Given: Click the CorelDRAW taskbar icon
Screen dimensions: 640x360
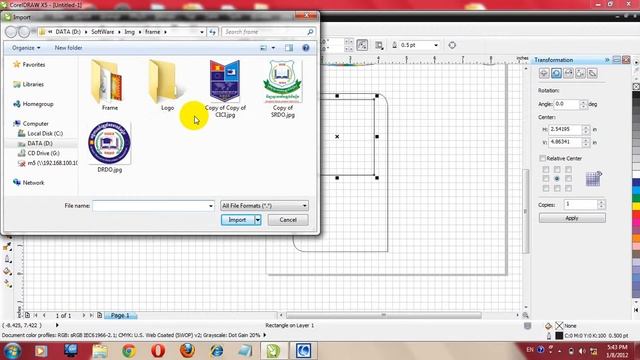Looking at the screenshot, I should 273,351.
